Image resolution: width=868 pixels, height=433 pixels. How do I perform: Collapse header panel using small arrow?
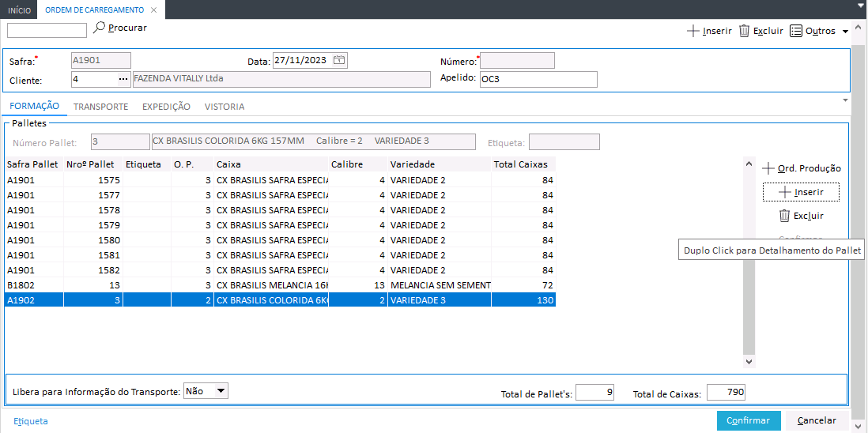(845, 100)
